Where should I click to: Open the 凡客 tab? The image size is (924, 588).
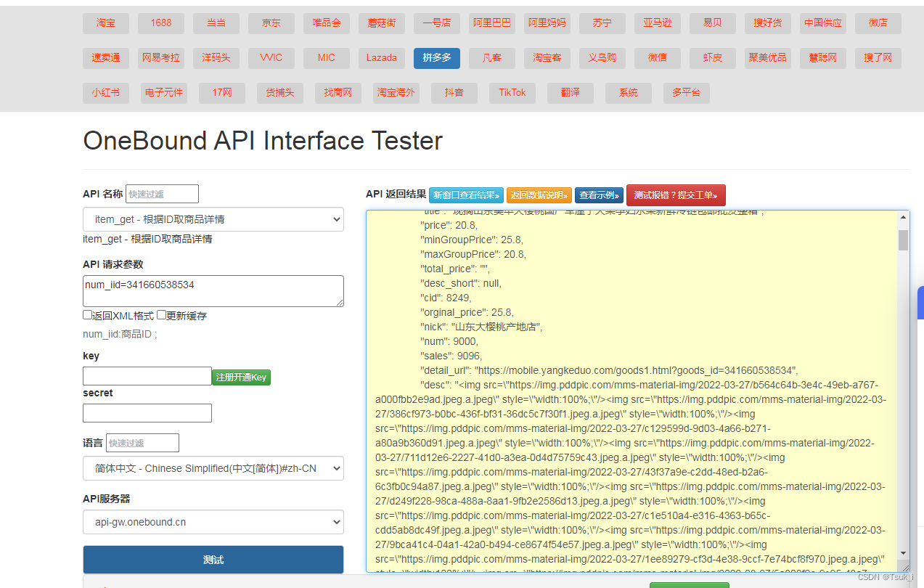click(x=492, y=58)
